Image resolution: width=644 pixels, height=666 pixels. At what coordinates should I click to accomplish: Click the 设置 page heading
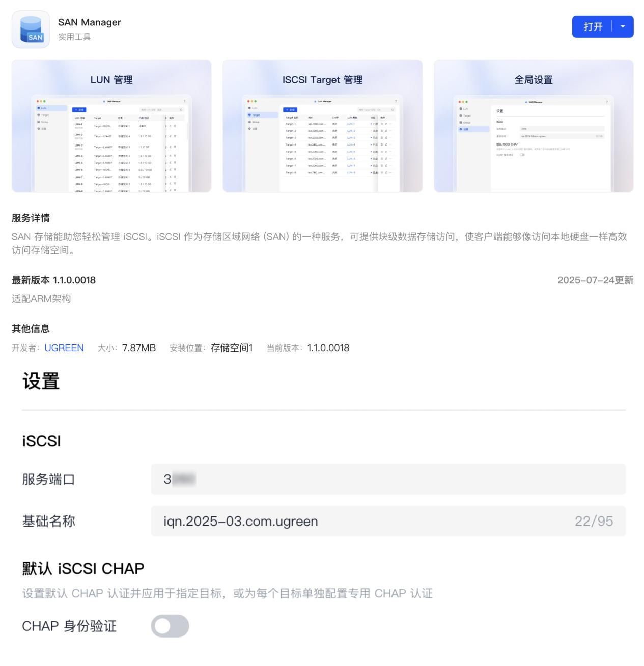click(41, 381)
